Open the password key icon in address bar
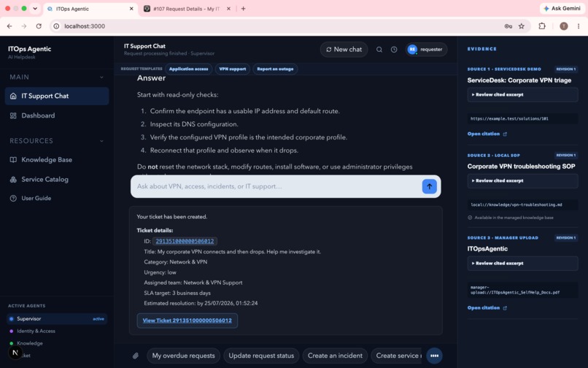Viewport: 588px width, 368px height. [508, 26]
